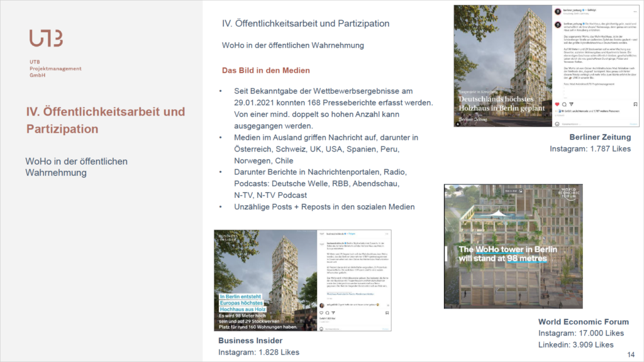
Task: Click the caption 'Instagram: 17.000 Likes'
Action: point(581,333)
